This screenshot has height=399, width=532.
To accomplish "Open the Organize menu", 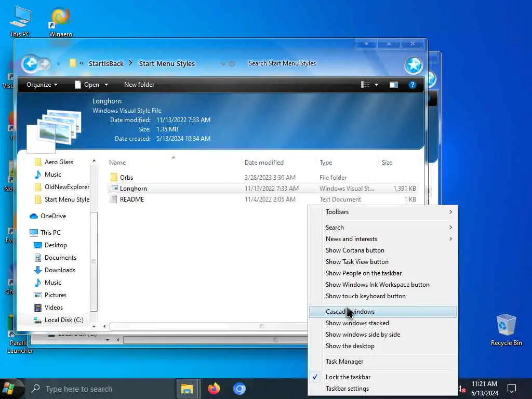I will pyautogui.click(x=42, y=85).
